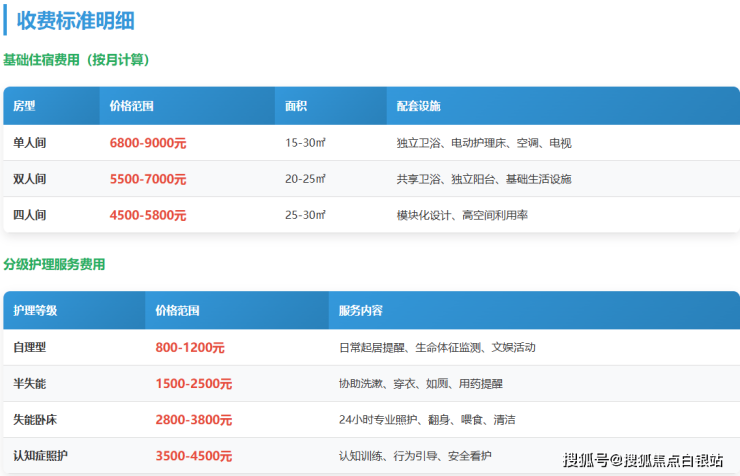Click the 房型 column header
This screenshot has height=476, width=740.
click(x=24, y=105)
